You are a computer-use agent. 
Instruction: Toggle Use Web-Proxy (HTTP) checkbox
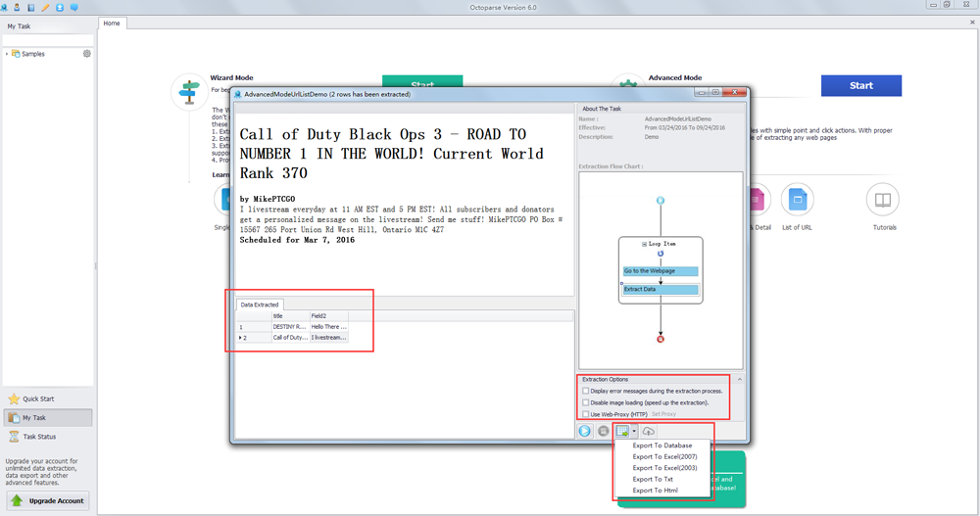[x=586, y=414]
